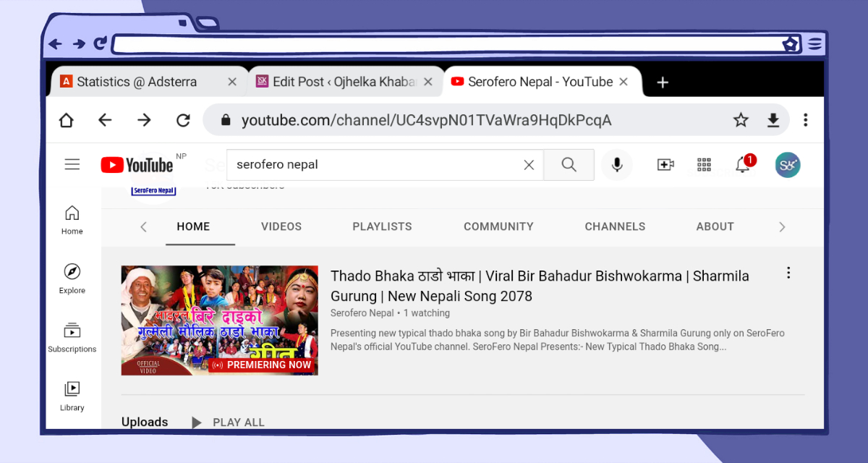Go to browser home page
Screen dimensions: 868x463
tap(67, 120)
